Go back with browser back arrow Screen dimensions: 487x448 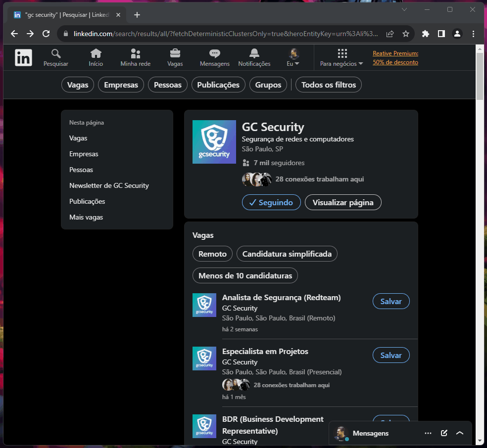coord(14,34)
